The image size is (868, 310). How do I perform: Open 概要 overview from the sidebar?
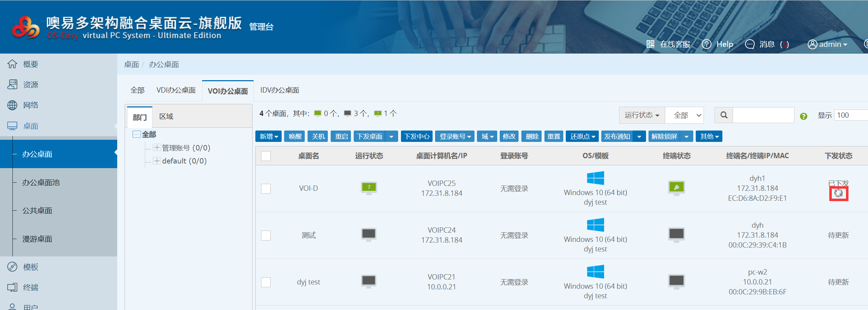pos(30,64)
